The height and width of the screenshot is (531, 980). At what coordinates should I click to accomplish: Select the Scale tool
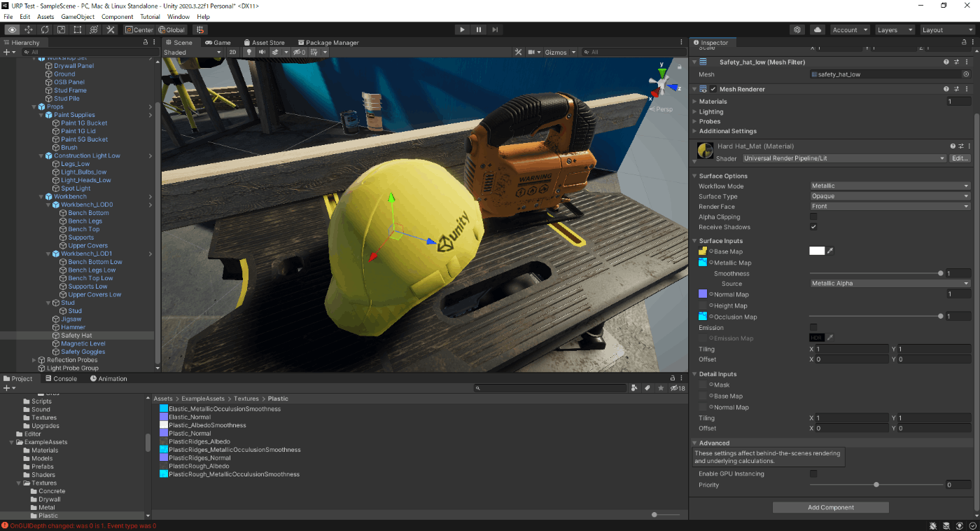coord(61,29)
